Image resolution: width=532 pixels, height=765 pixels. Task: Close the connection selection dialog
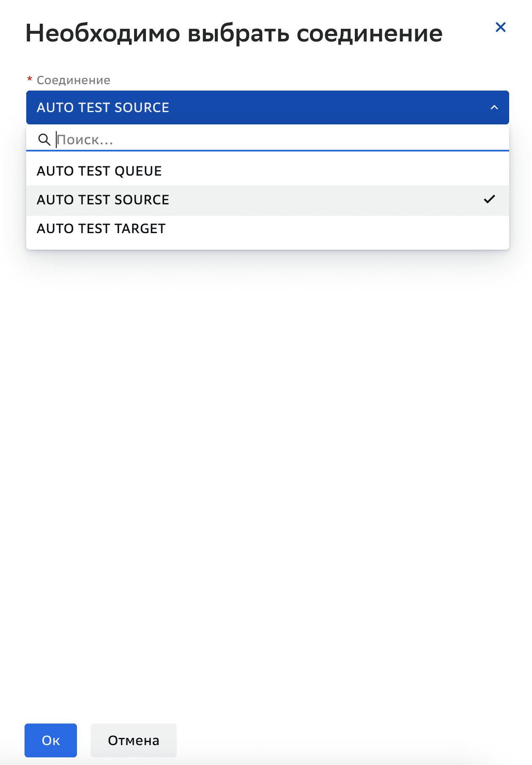click(x=500, y=28)
